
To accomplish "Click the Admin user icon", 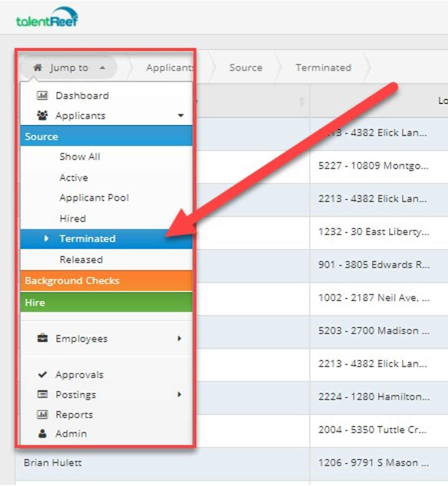I will pos(42,434).
